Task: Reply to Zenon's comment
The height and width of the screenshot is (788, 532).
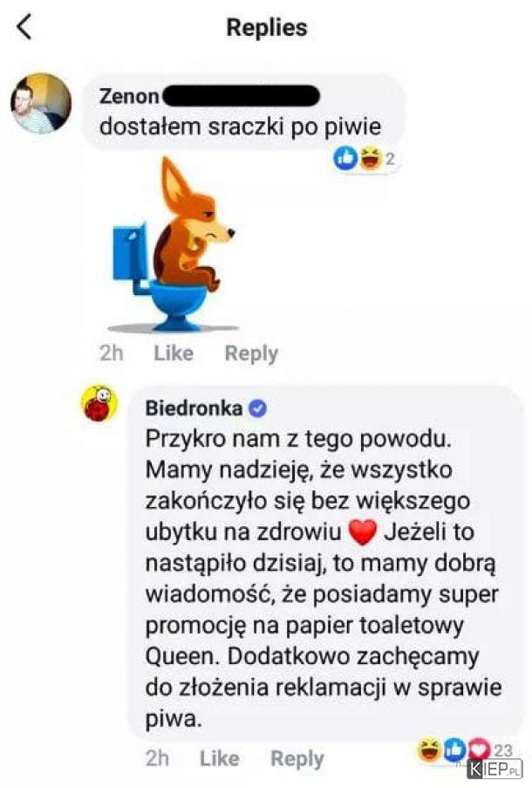Action: tap(251, 353)
